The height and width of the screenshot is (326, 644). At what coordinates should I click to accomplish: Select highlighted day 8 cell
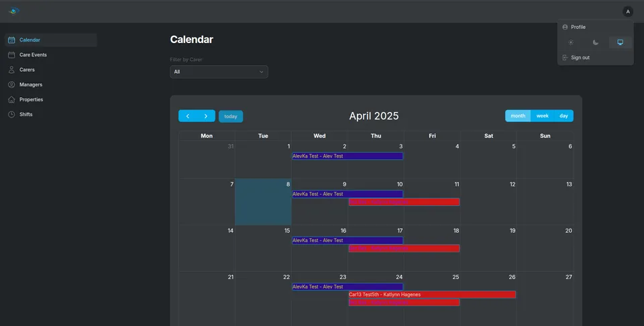[263, 202]
